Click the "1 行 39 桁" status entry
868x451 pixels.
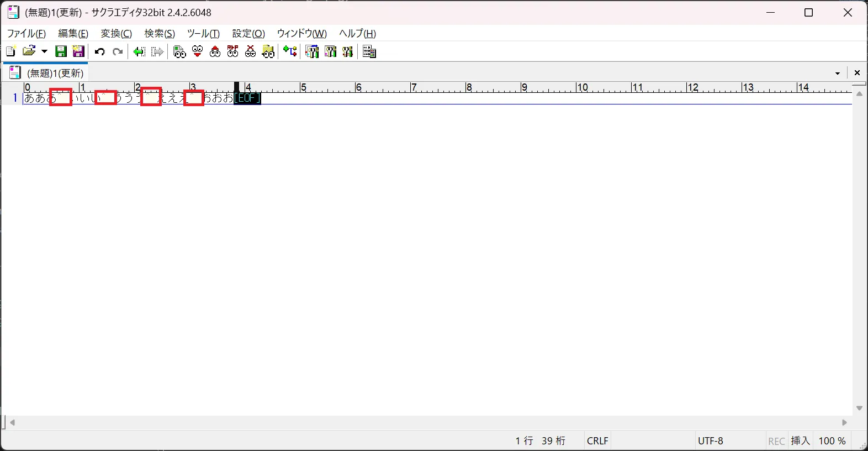540,440
